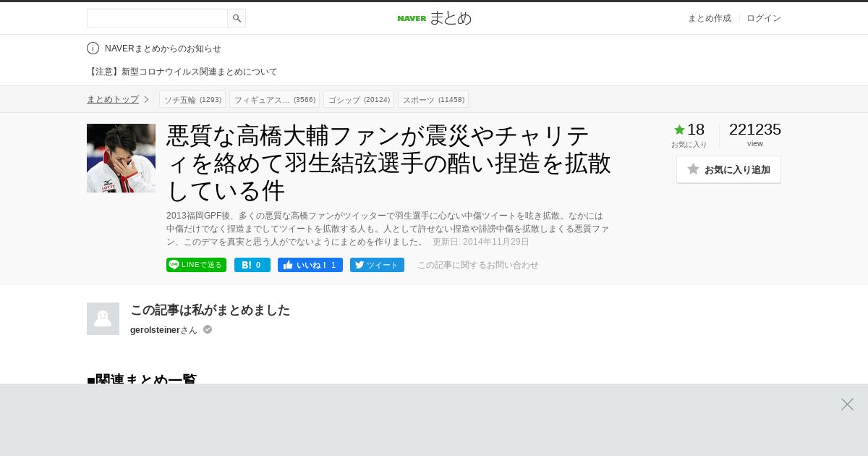Click inside the search input field

tap(157, 18)
